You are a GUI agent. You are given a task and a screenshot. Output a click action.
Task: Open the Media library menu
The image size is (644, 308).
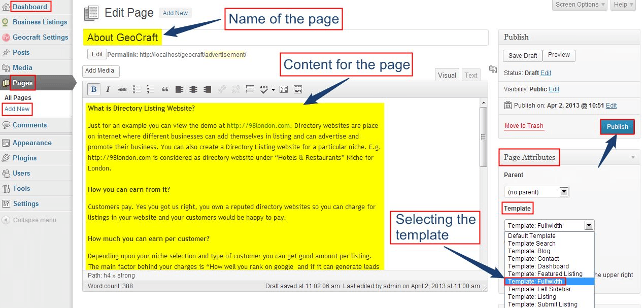(x=22, y=67)
